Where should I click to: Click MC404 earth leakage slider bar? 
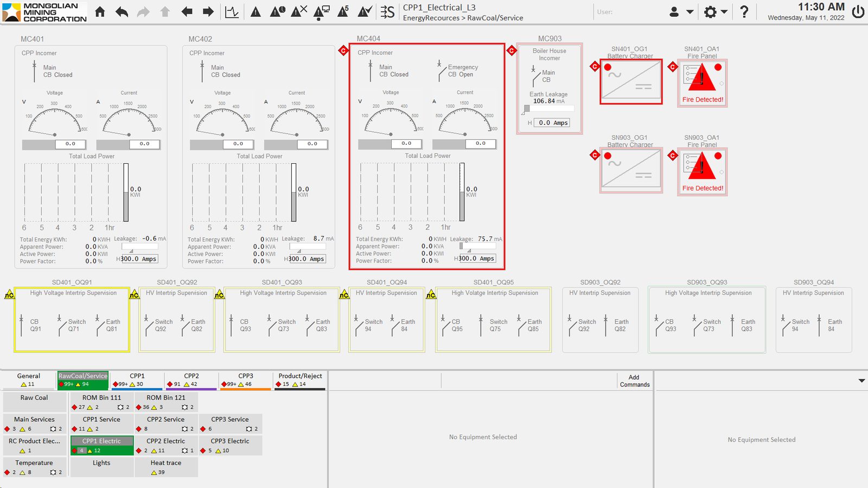point(477,246)
